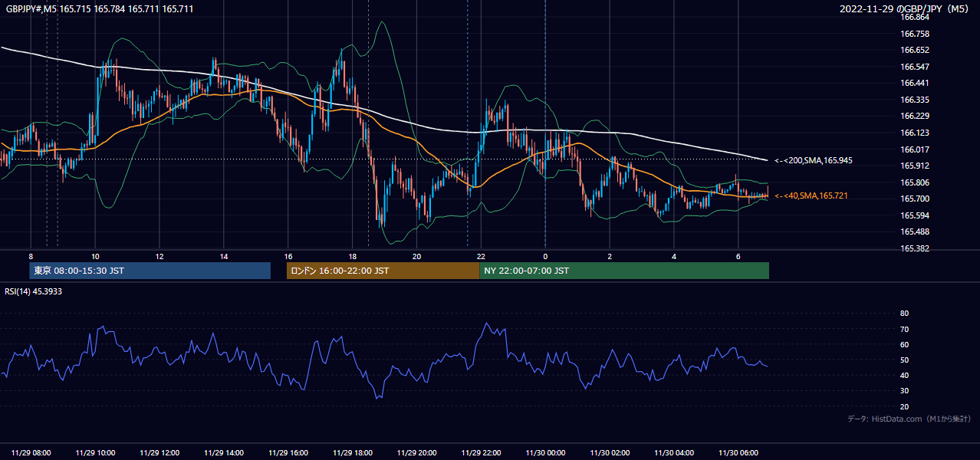The image size is (980, 460).
Task: Click the chart title '2022-11-29 のGBP/JPY（M5）'
Action: tap(906, 8)
